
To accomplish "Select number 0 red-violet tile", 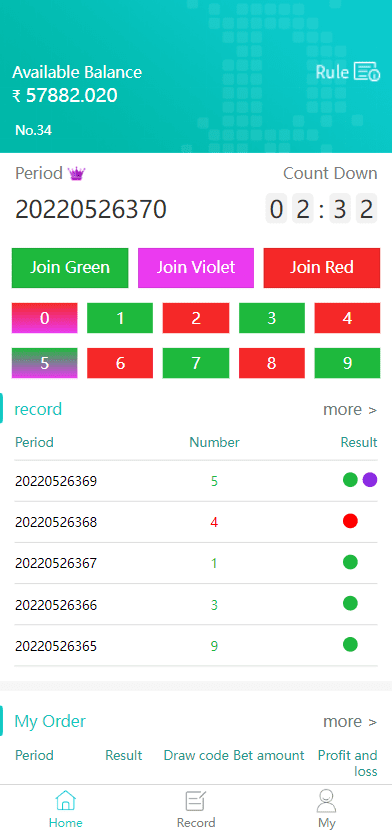I will click(44, 318).
